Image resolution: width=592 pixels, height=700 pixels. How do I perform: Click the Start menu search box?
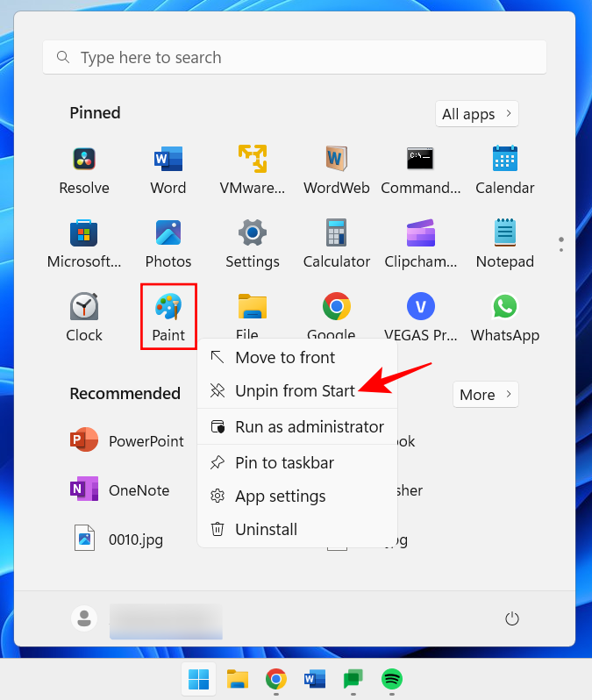click(295, 58)
